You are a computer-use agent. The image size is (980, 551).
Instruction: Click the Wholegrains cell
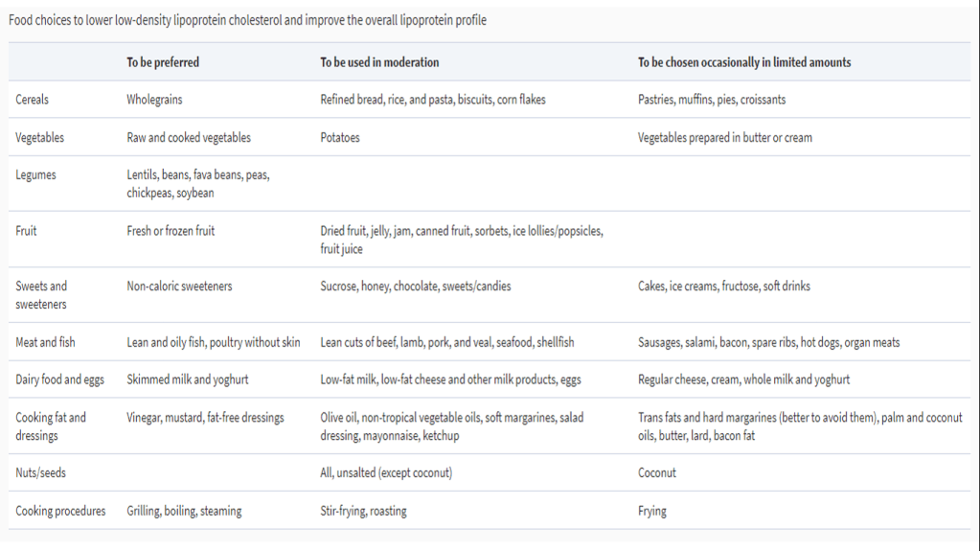154,100
